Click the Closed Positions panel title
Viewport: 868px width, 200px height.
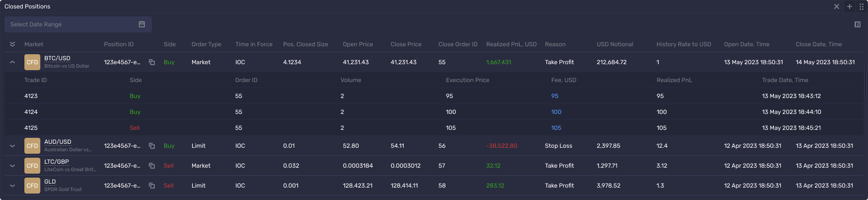[x=27, y=6]
